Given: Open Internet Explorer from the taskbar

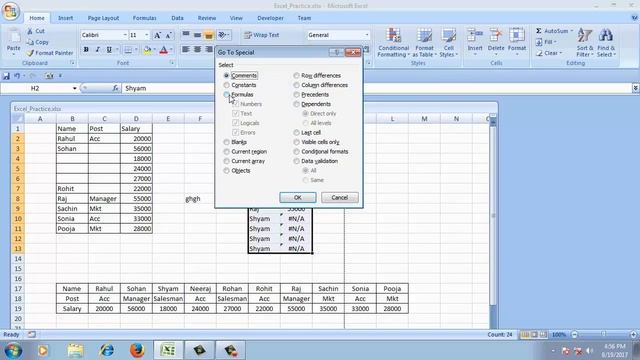Looking at the screenshot, I should point(107,350).
